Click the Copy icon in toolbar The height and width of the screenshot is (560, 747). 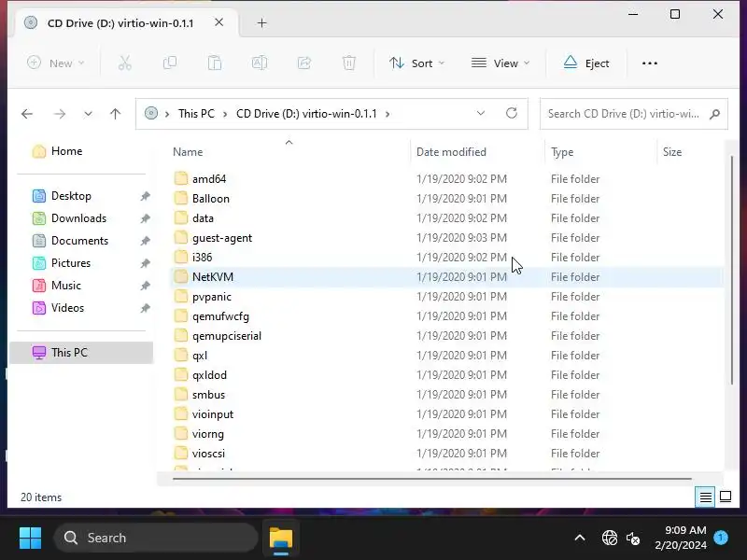point(170,63)
